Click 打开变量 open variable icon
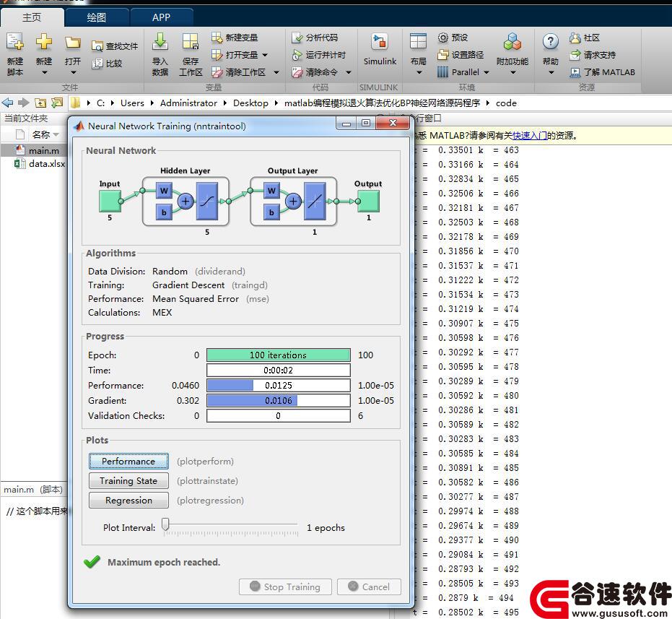Image resolution: width=672 pixels, height=619 pixels. (x=217, y=55)
